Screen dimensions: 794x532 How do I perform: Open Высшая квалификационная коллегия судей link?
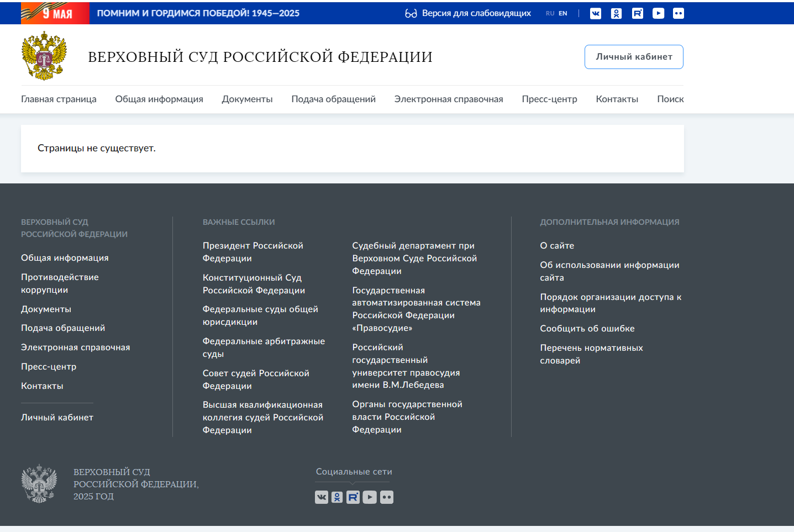263,418
